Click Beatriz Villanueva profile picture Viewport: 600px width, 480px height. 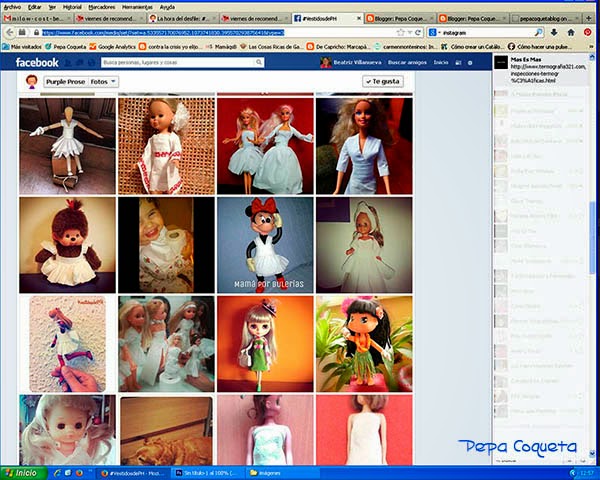tap(326, 62)
